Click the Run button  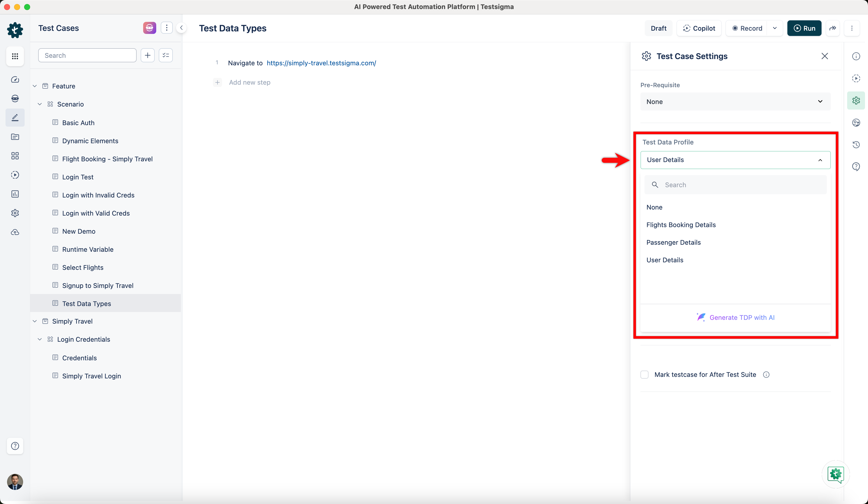pos(804,28)
